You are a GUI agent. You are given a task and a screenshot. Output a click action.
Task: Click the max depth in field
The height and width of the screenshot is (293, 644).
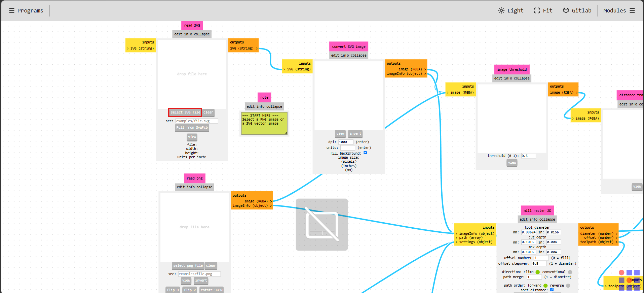[x=554, y=252]
